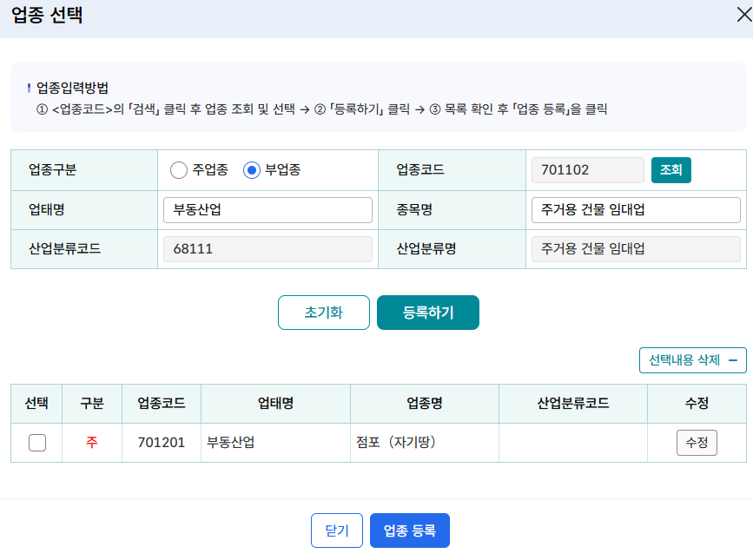Click the 종목명 field showing 주거용 건물 임대업
Screen dimensions: 753x560
coord(635,209)
